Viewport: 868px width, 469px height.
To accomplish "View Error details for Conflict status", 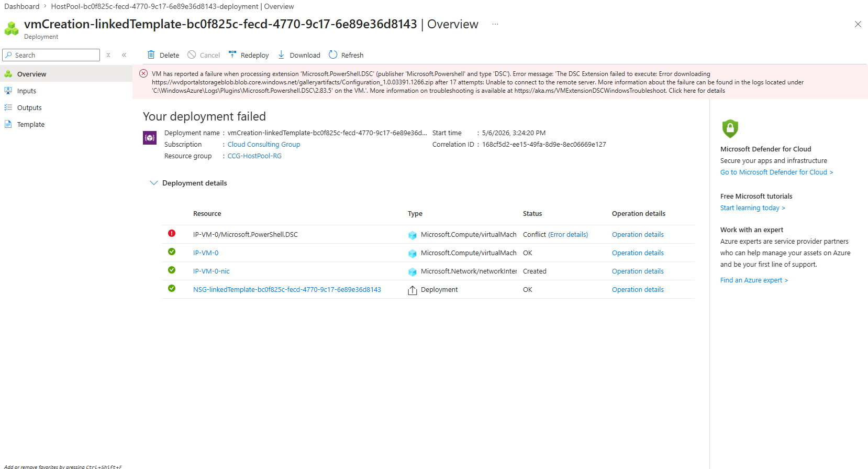I will [x=568, y=235].
